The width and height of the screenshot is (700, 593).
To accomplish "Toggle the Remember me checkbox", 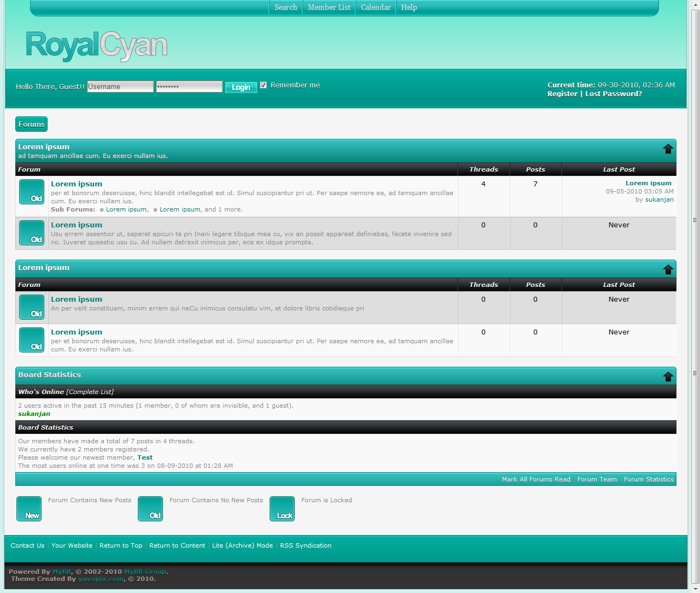I will 264,85.
